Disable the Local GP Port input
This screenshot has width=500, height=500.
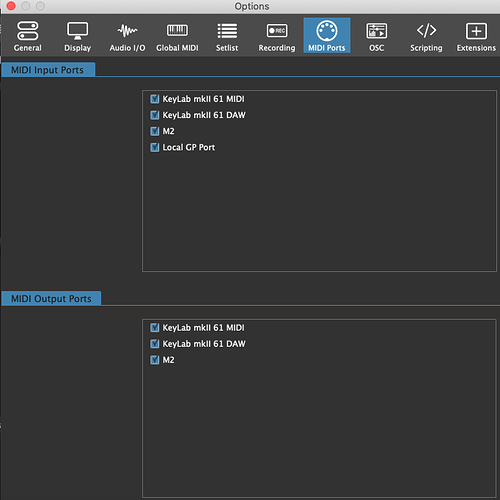[154, 147]
